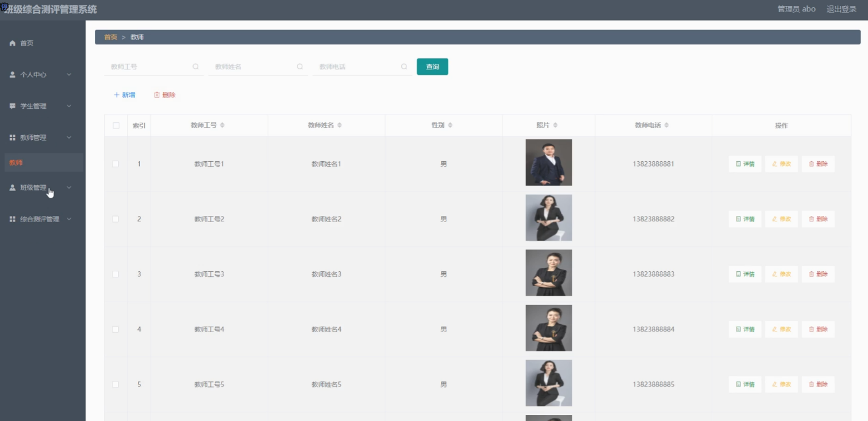
Task: Click 退出登录 to log out
Action: pos(841,9)
